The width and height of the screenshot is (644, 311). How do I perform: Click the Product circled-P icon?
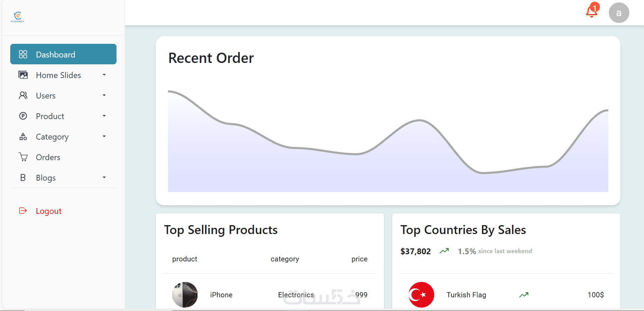pyautogui.click(x=23, y=116)
